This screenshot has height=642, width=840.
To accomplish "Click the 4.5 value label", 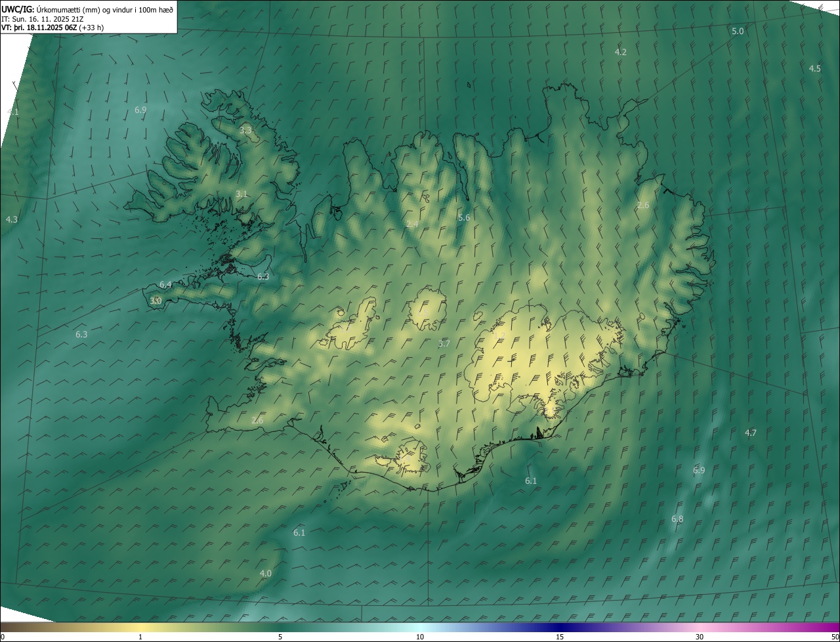I will pos(814,68).
